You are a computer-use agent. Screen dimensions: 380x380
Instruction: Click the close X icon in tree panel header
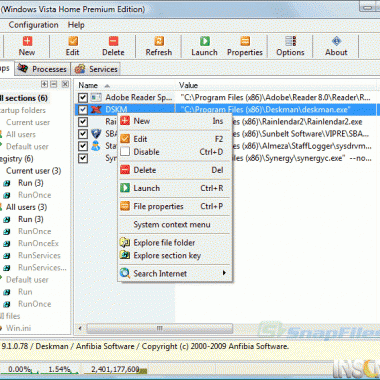(65, 84)
